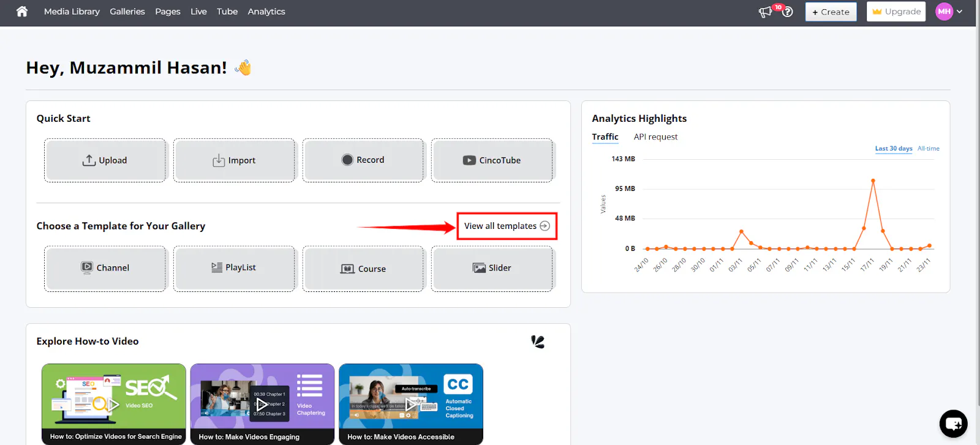
Task: Click the Analytics Highlights heading
Action: click(x=639, y=119)
